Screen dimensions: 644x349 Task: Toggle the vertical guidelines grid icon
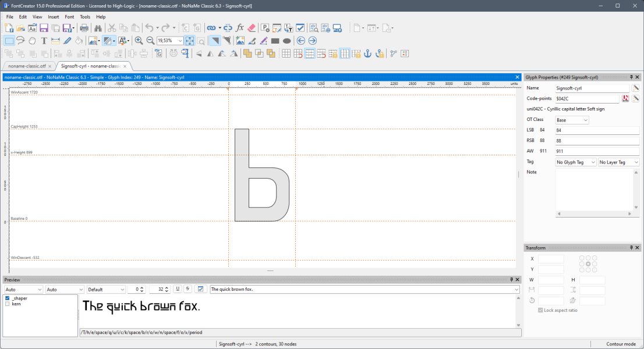345,54
